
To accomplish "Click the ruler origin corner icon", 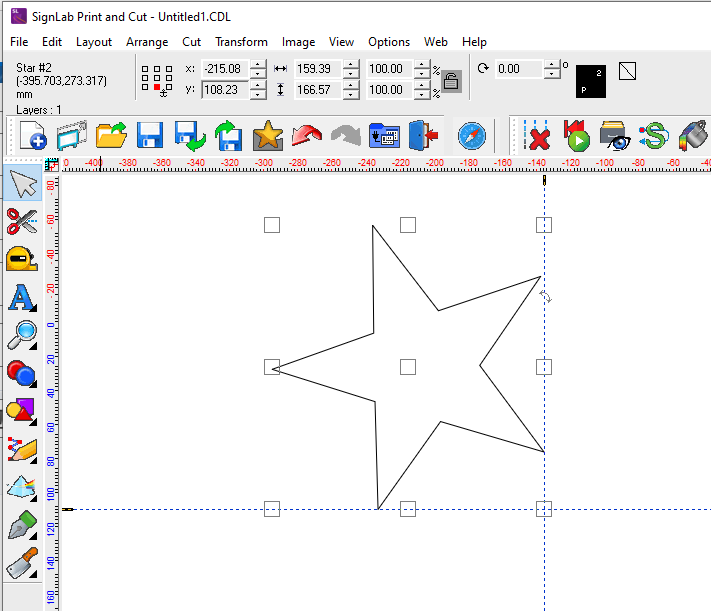I will coord(52,164).
